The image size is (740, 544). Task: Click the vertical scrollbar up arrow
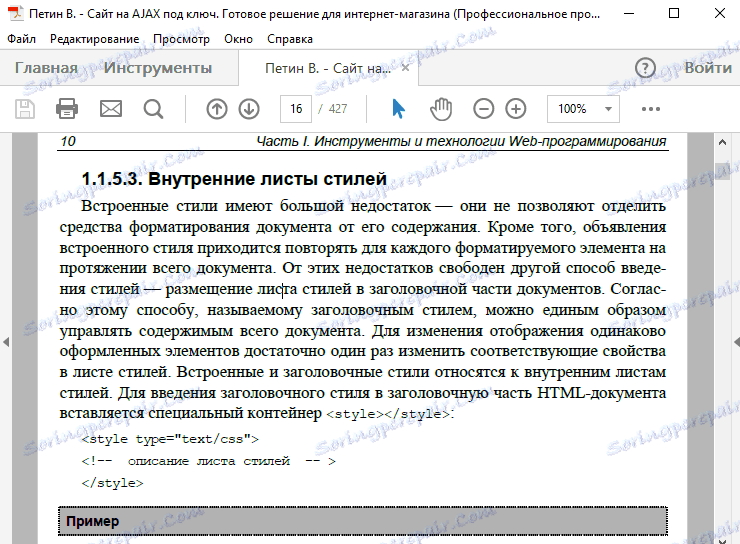722,142
